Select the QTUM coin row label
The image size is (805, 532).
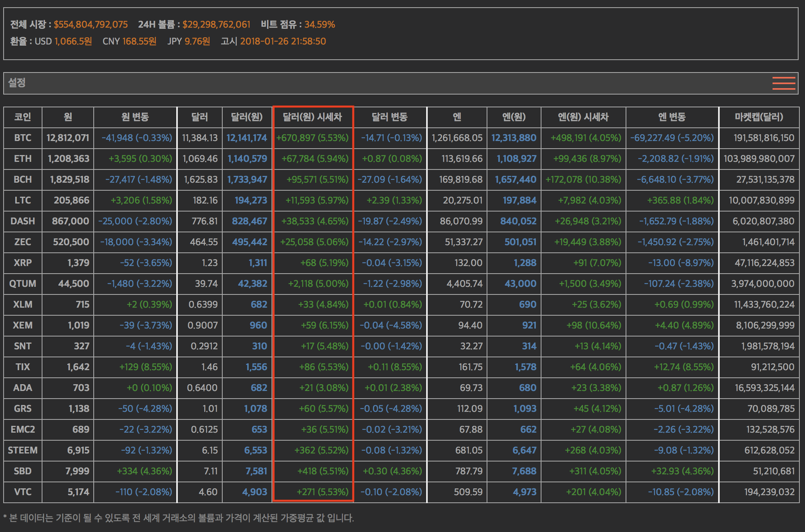coord(23,284)
